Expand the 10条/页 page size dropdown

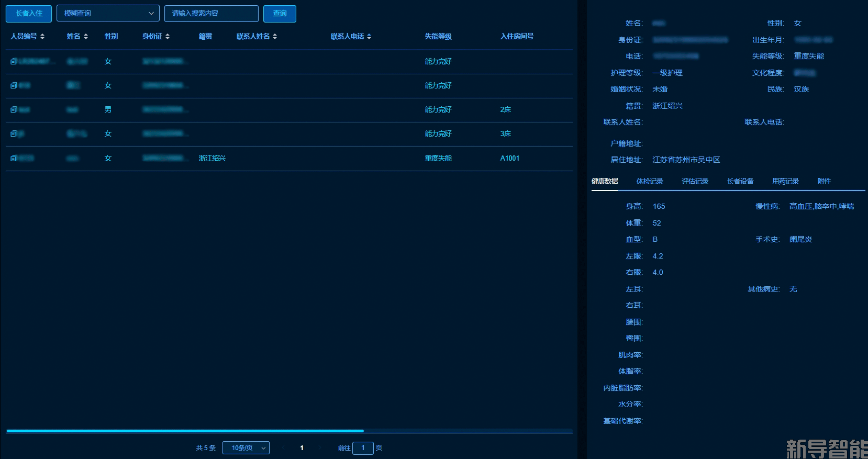point(246,448)
